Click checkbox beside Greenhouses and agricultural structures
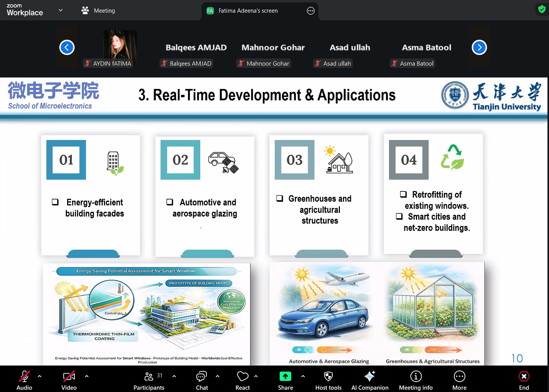Screen dimensions: 549x392 (x=280, y=198)
